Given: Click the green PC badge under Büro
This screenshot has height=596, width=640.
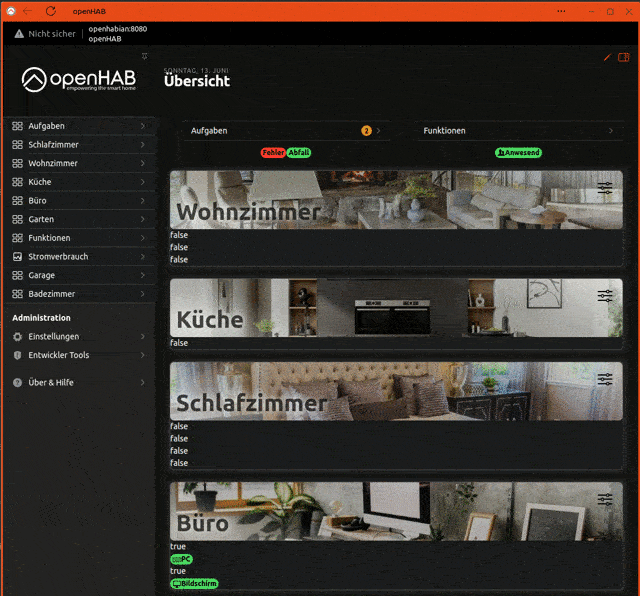Looking at the screenshot, I should [182, 559].
